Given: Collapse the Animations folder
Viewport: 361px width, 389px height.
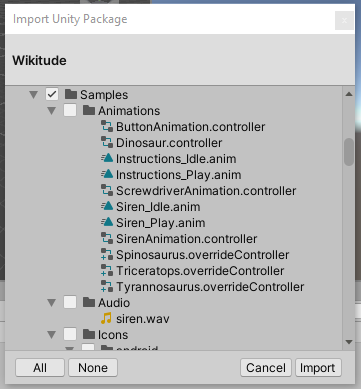Looking at the screenshot, I should tap(52, 111).
